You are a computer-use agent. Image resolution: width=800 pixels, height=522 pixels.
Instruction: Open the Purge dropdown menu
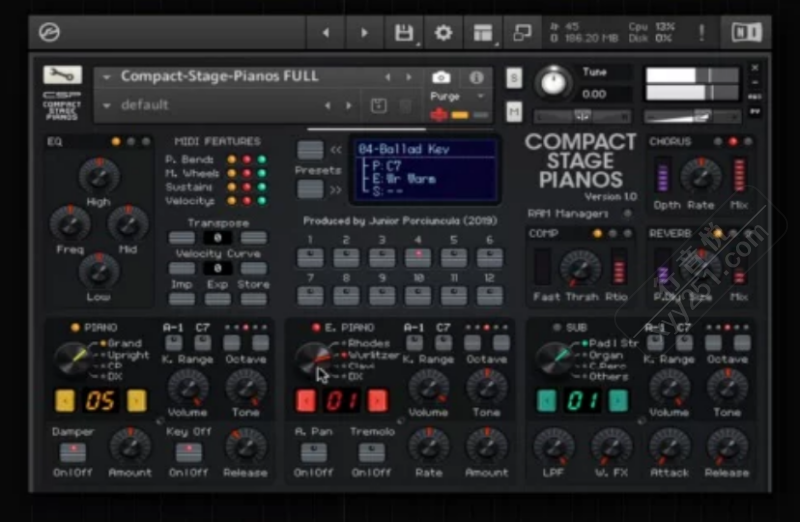[x=480, y=96]
